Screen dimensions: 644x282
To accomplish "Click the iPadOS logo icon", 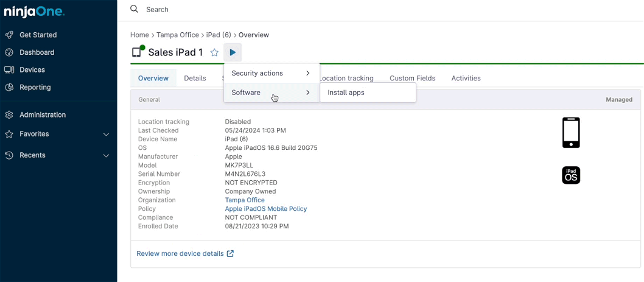I will [x=571, y=175].
